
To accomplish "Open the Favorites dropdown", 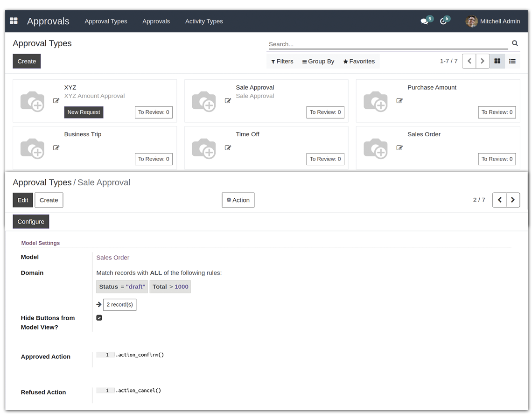I will [359, 61].
